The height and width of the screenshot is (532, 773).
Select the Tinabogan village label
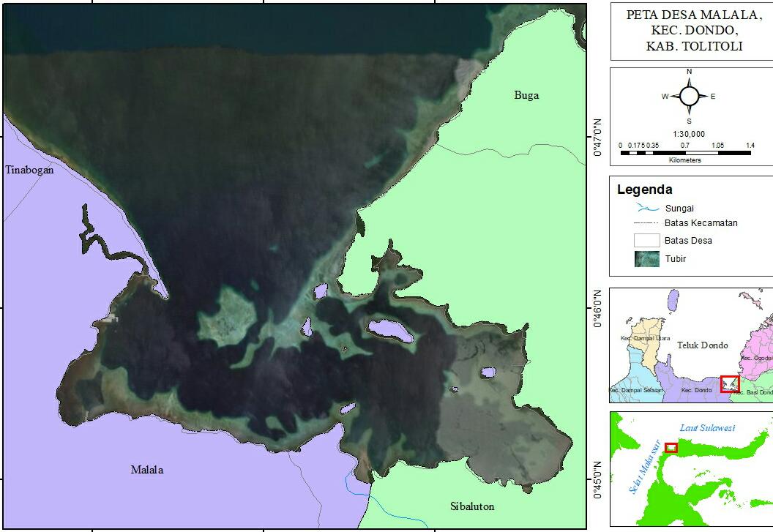(x=29, y=170)
